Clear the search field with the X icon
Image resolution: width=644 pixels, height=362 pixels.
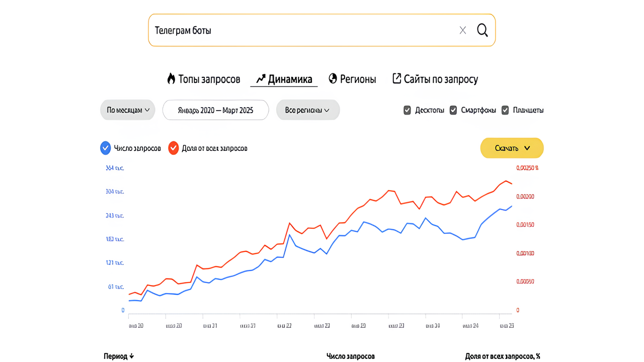point(463,30)
